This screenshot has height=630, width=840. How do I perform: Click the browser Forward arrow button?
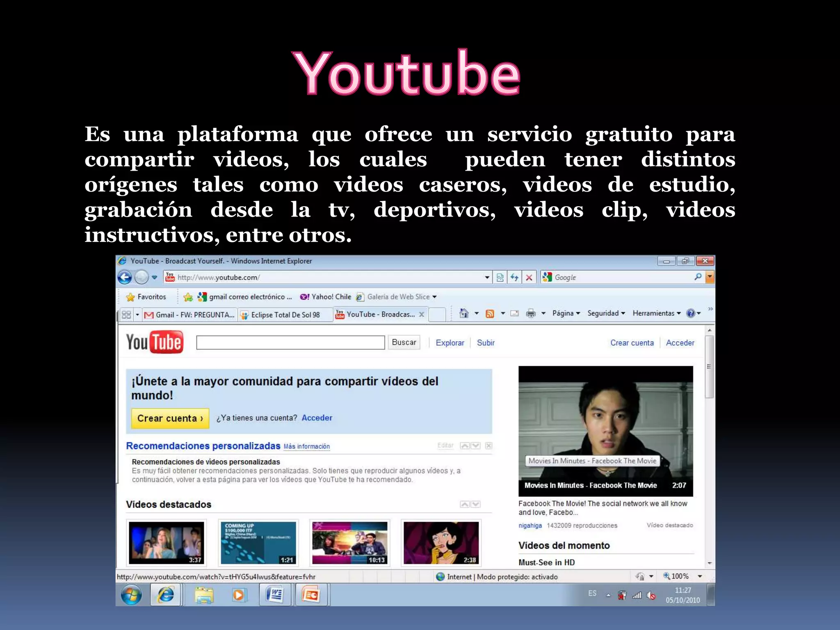(x=142, y=278)
